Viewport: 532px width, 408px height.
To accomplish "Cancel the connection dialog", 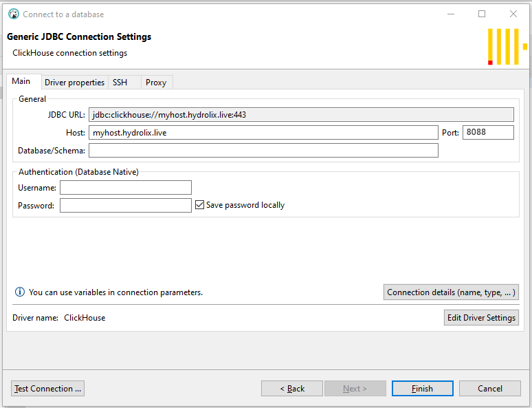I will 490,388.
